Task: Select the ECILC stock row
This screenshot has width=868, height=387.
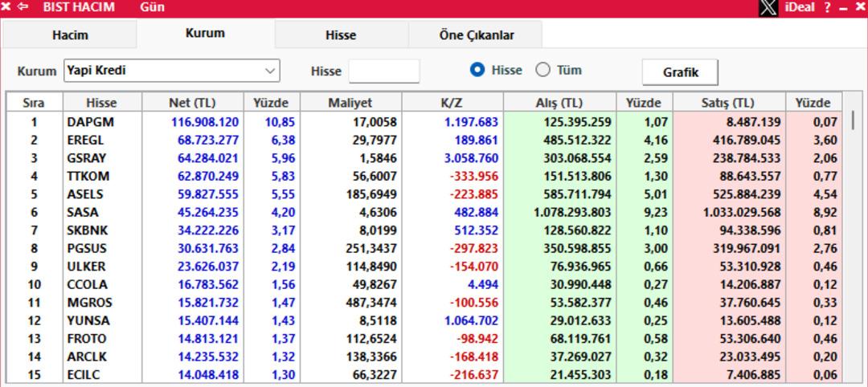Action: (x=424, y=375)
